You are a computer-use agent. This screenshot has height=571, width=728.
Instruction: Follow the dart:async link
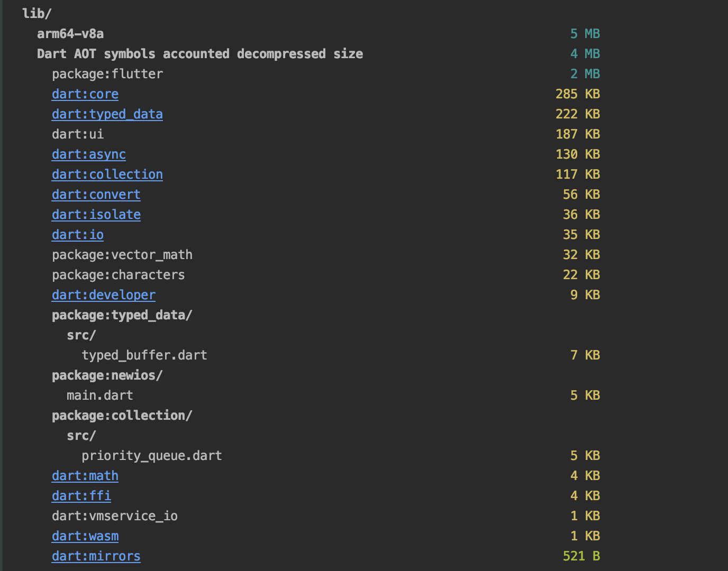89,154
